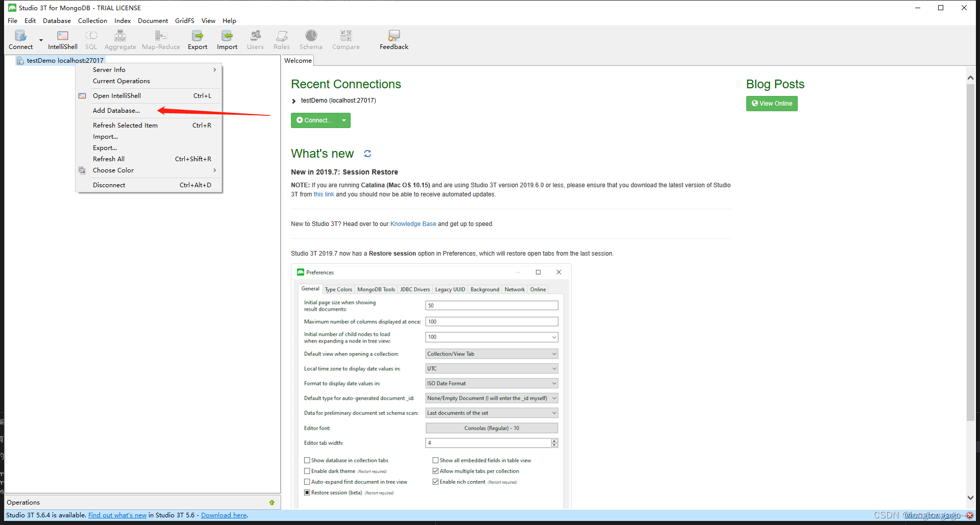Choose Disconnect from context menu
Image resolution: width=980 pixels, height=525 pixels.
coord(149,185)
